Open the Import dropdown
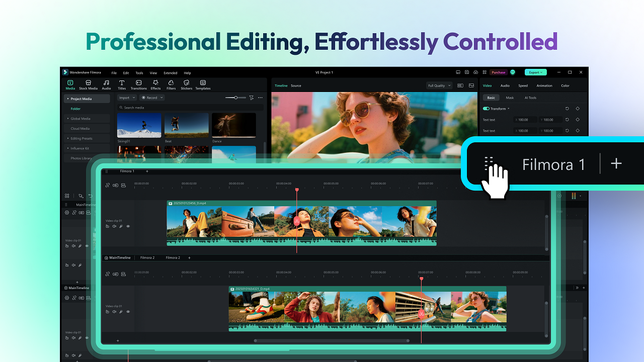The image size is (644, 362). [x=126, y=98]
